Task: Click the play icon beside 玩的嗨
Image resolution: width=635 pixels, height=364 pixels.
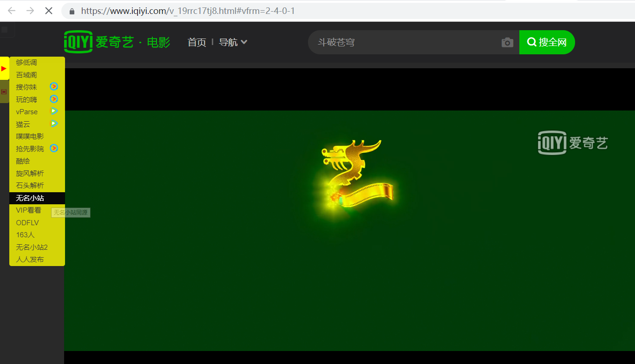Action: pos(54,99)
